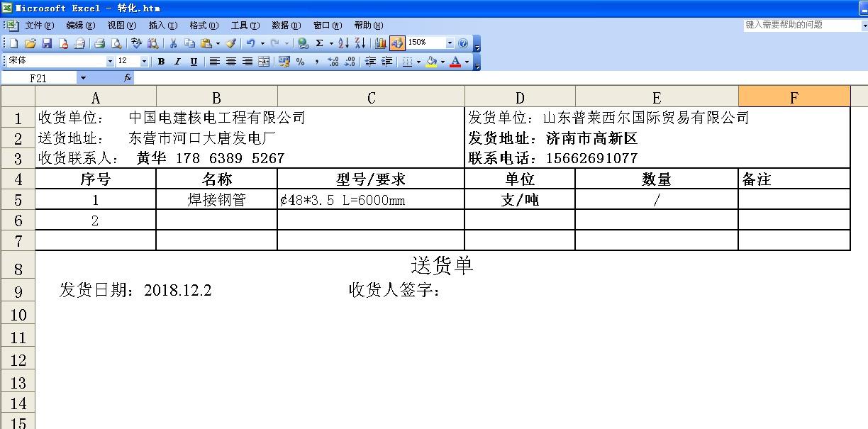Open Paste options dropdown arrow
Image resolution: width=868 pixels, height=429 pixels.
(x=218, y=43)
